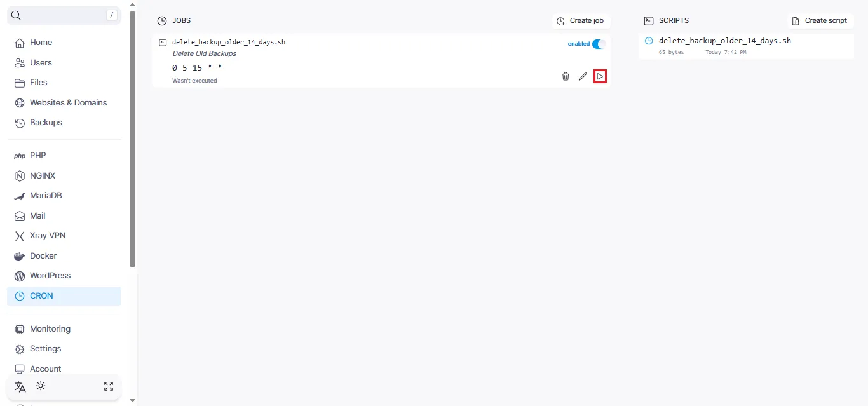Go to Backups page

(46, 123)
